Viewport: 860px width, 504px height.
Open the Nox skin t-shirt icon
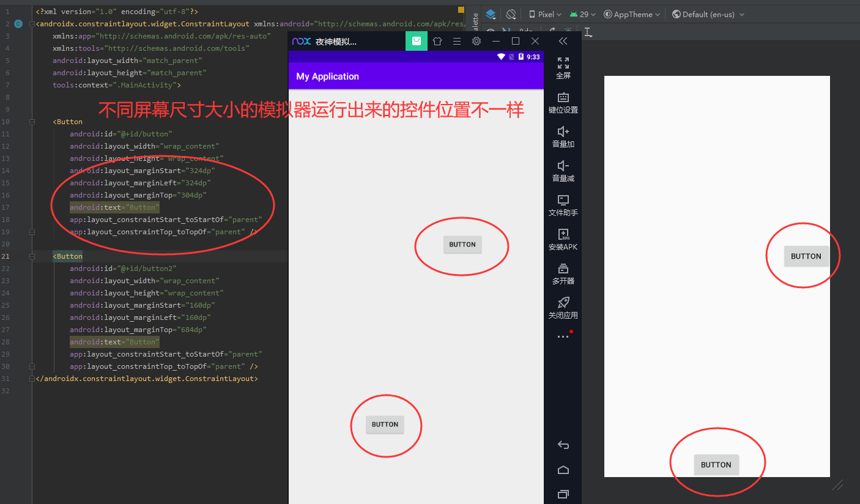437,41
